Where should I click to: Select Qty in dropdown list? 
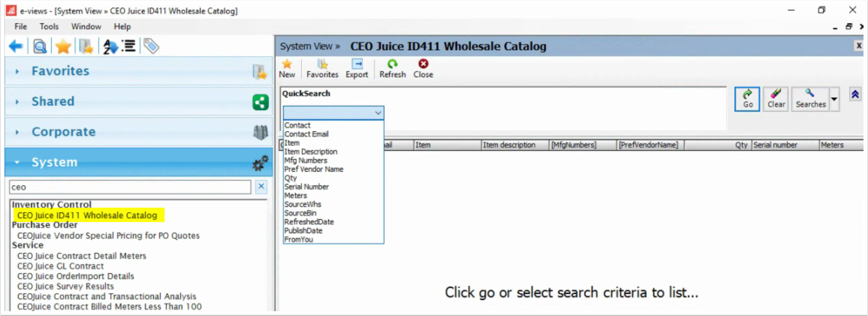coord(334,178)
